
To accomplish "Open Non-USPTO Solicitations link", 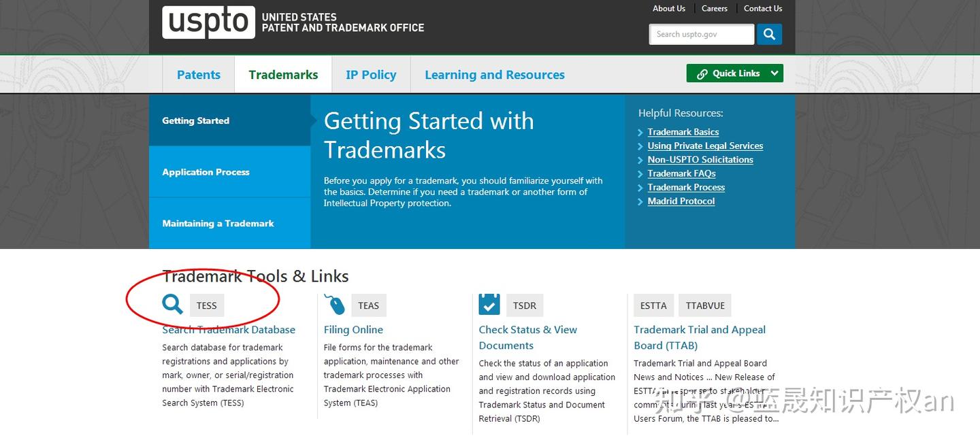I will [x=700, y=159].
